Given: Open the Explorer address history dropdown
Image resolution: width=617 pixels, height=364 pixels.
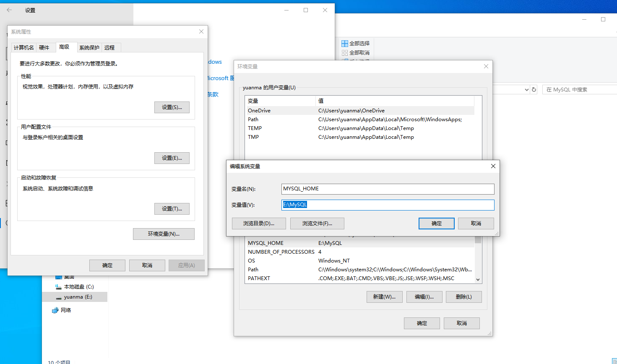Looking at the screenshot, I should tap(527, 90).
